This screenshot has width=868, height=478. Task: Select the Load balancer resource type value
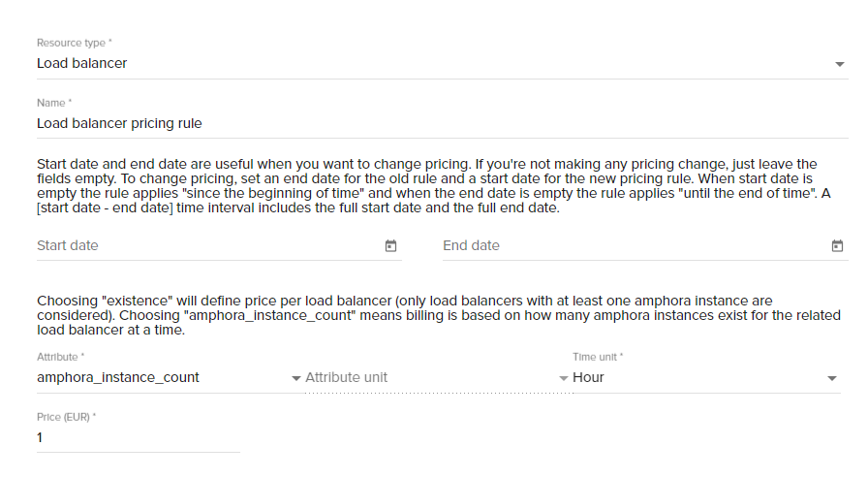(82, 63)
